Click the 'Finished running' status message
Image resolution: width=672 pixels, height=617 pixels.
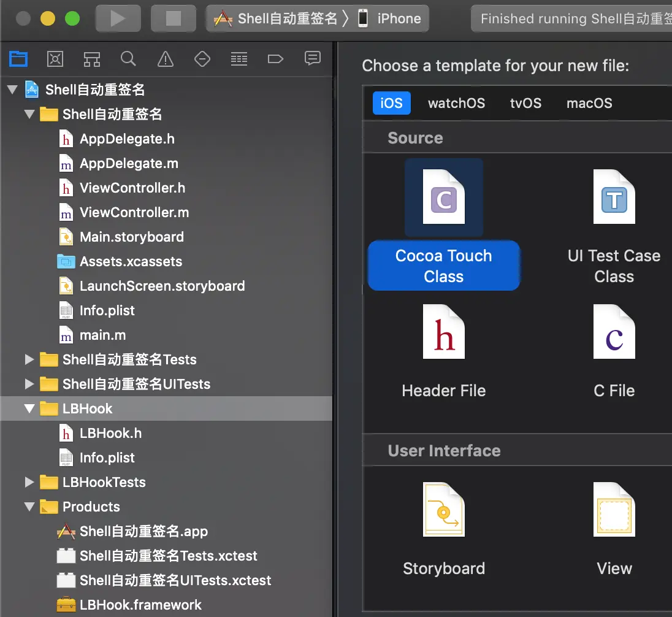572,18
